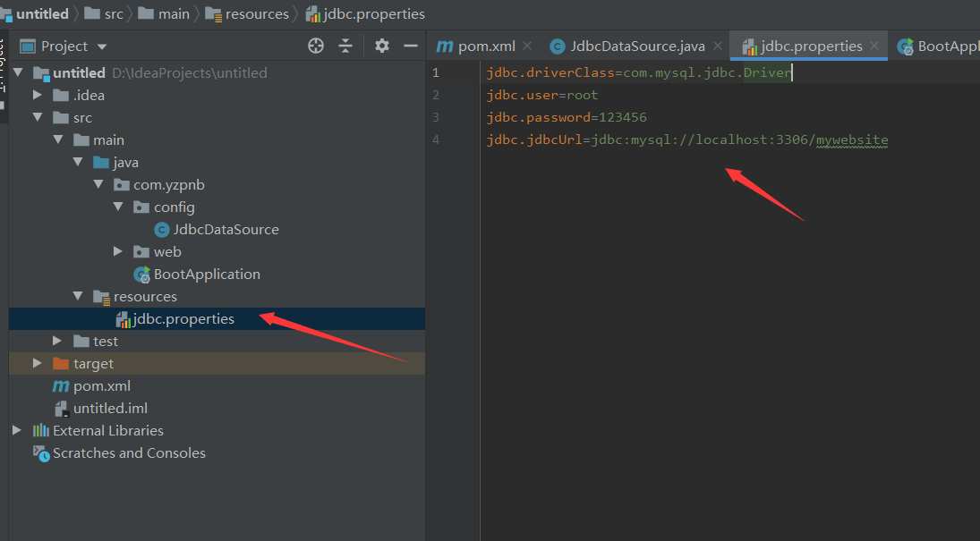
Task: Collapse the config package arrow
Action: click(x=118, y=207)
